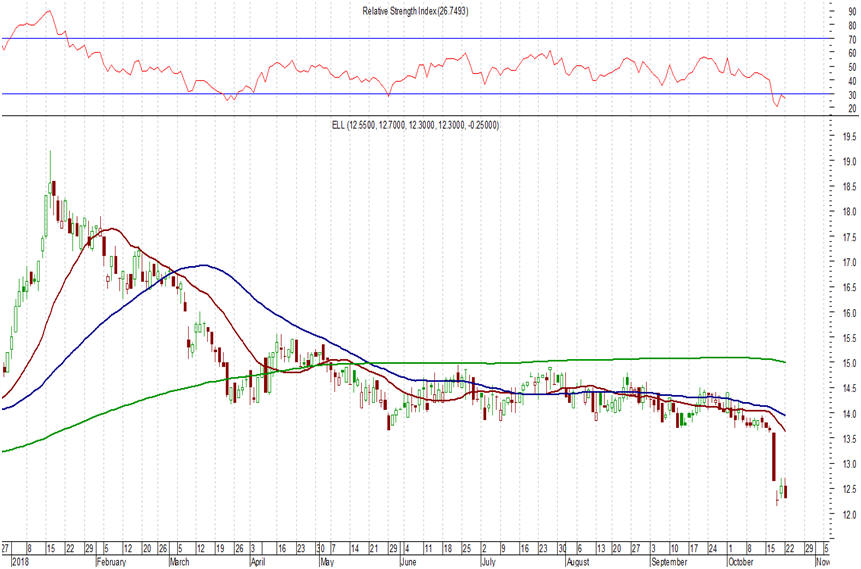
Task: Click the RSI 70 scale value
Action: point(845,39)
